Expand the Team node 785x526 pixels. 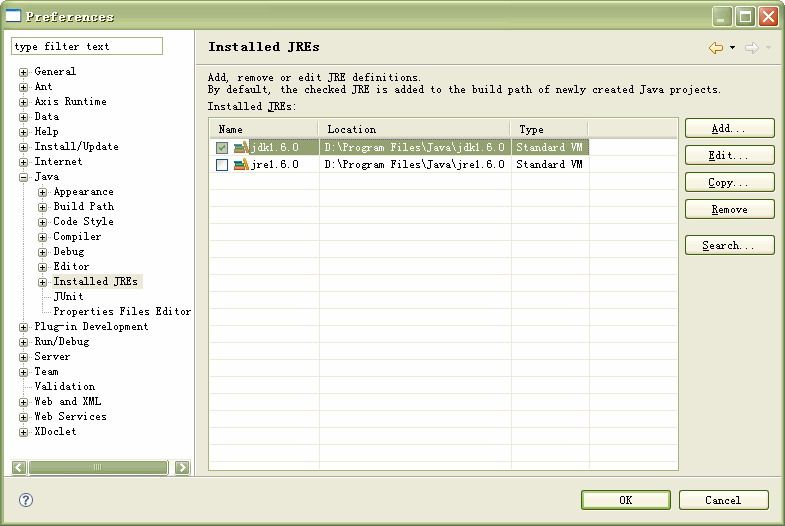(24, 372)
